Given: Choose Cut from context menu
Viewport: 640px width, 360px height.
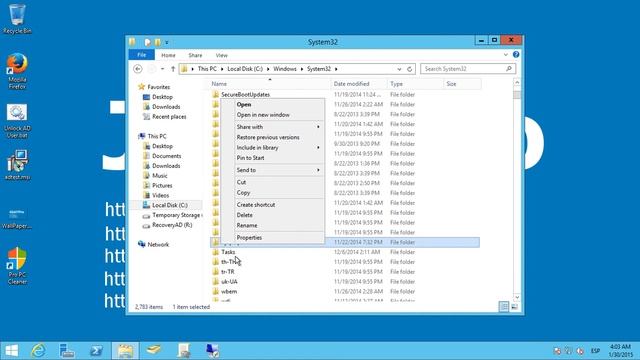Looking at the screenshot, I should coord(273,182).
